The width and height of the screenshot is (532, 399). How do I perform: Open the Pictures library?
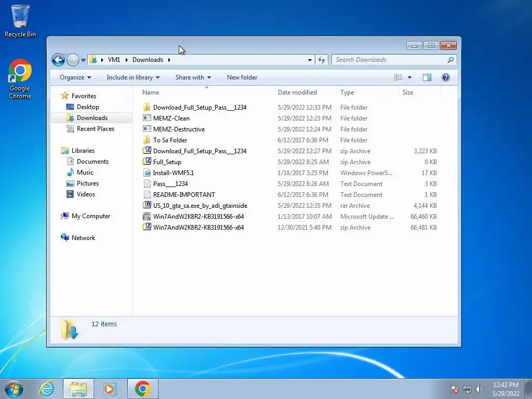pyautogui.click(x=87, y=183)
